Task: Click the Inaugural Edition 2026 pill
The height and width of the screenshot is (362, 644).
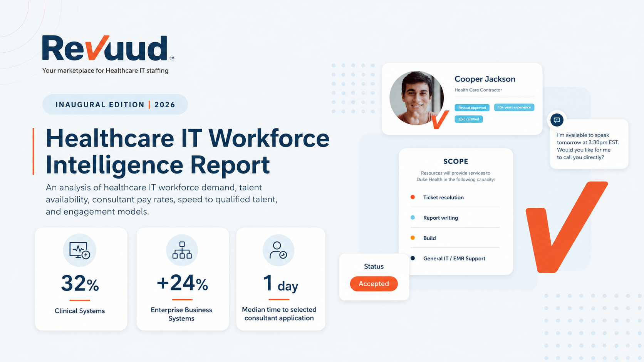Action: coord(115,104)
